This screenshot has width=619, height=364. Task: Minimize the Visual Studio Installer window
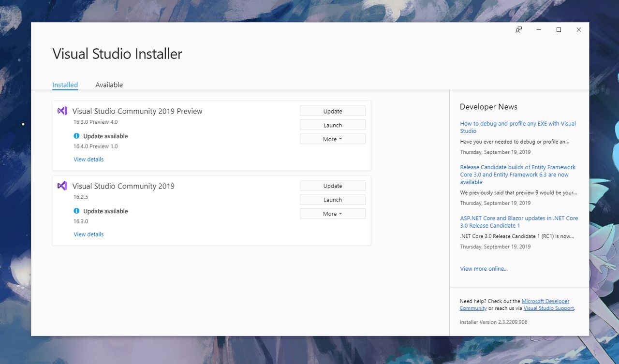[x=539, y=30]
